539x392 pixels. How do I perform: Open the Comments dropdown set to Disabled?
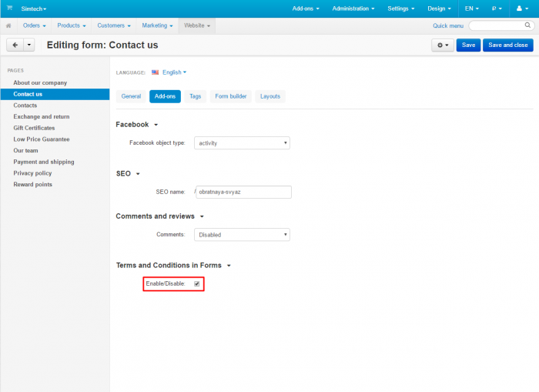pos(242,235)
